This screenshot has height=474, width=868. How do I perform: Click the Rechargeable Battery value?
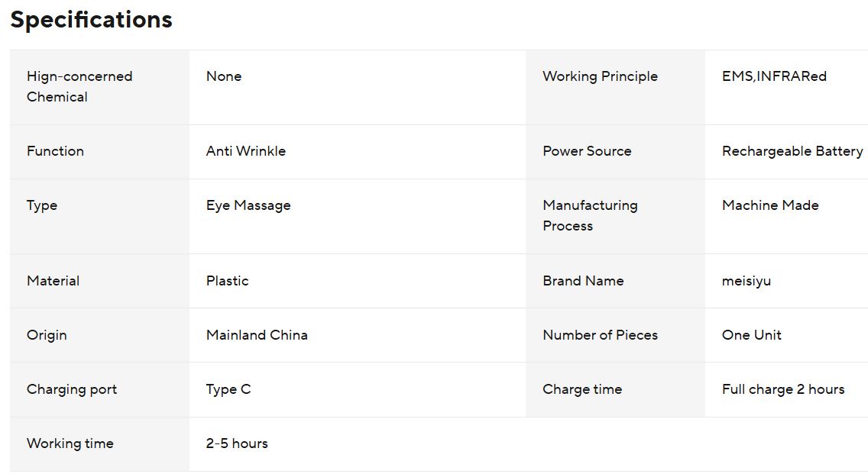(x=792, y=152)
